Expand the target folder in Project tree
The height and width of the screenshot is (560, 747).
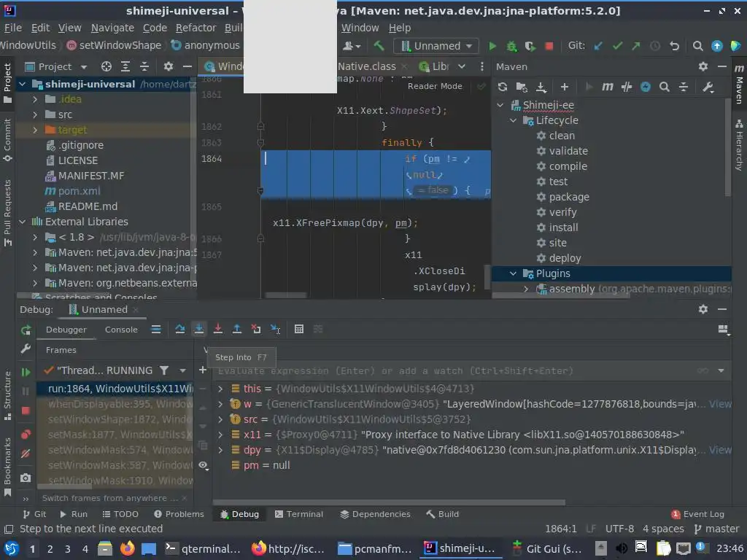(35, 130)
